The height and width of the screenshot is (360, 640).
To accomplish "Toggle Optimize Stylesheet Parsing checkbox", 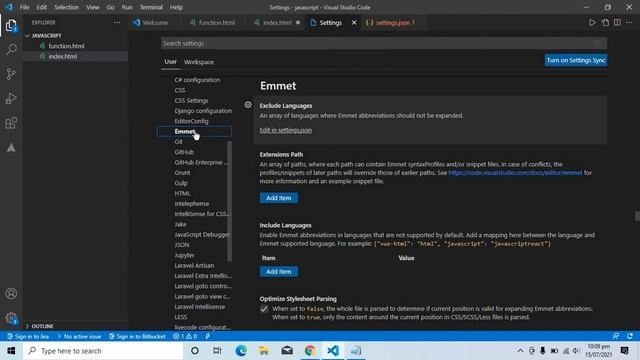I will [x=264, y=309].
